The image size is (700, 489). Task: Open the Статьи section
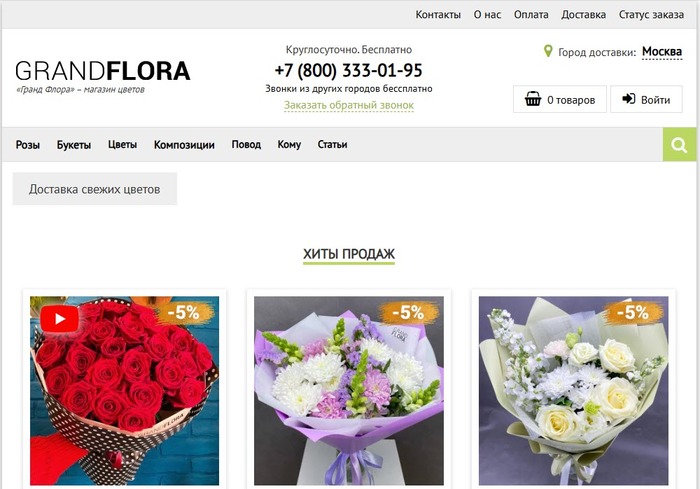pos(332,145)
